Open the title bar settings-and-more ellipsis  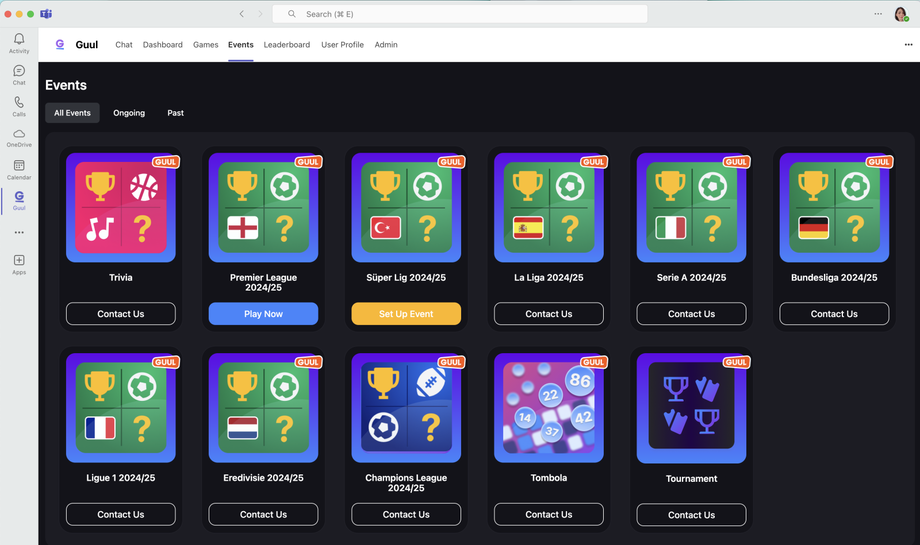click(x=878, y=14)
